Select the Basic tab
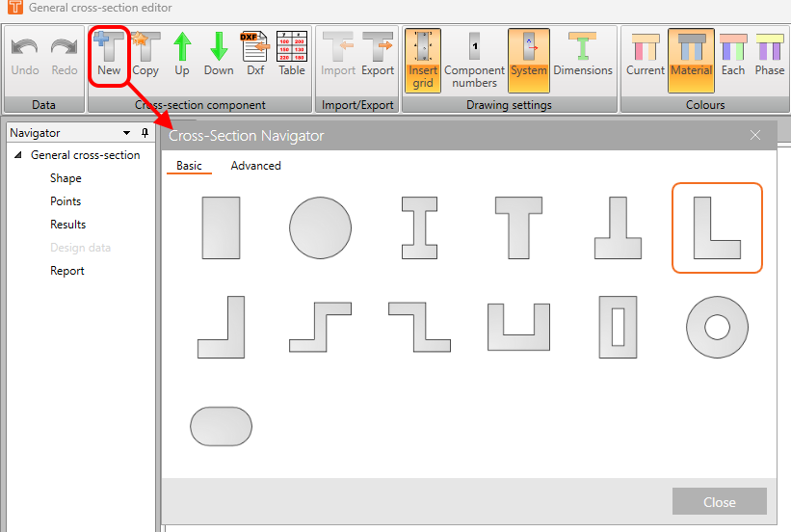 click(189, 166)
